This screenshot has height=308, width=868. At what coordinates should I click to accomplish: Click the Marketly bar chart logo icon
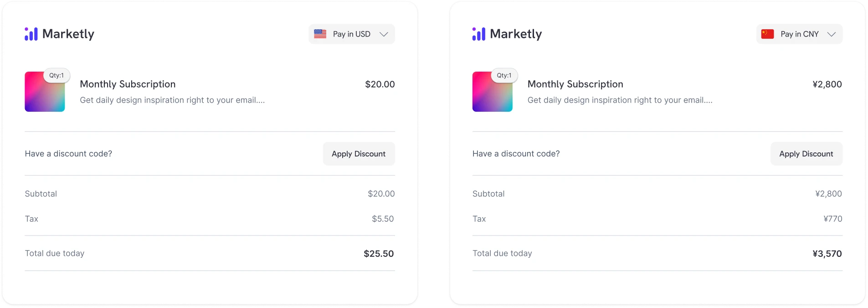30,34
